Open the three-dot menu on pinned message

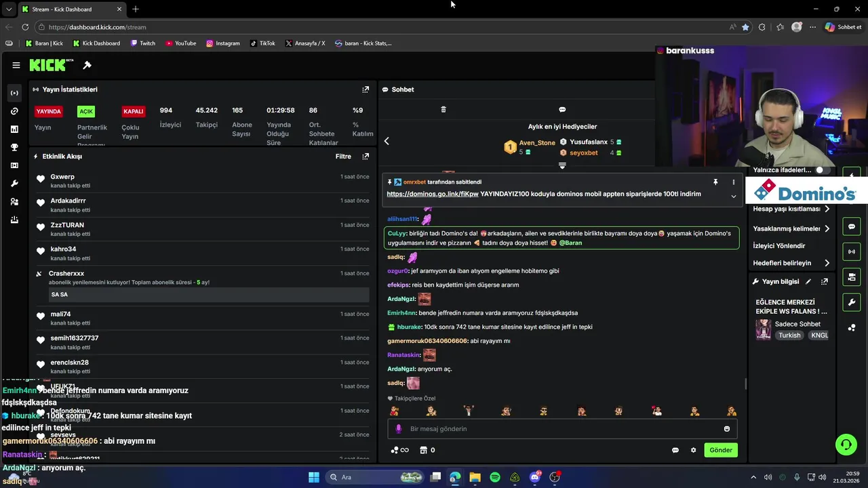click(x=733, y=182)
